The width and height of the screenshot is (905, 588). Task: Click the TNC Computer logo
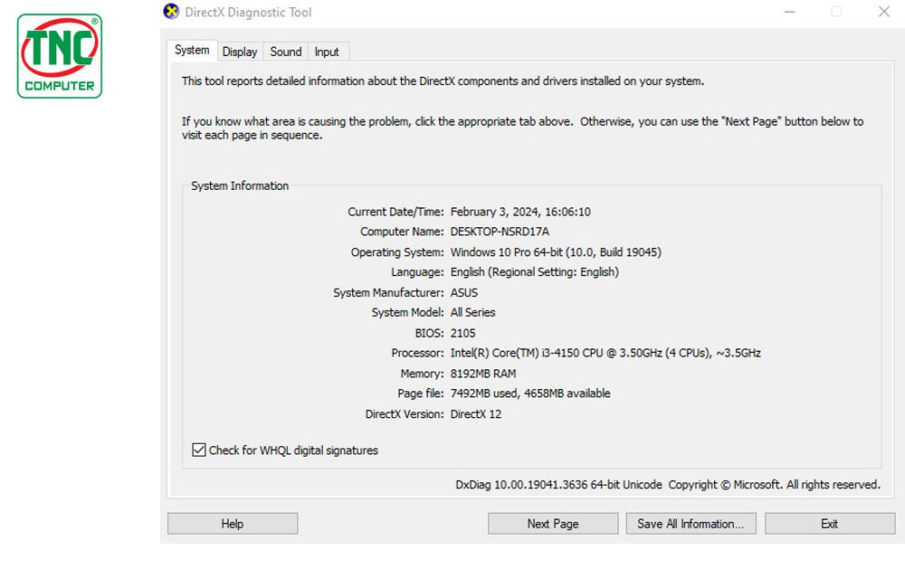(60, 56)
